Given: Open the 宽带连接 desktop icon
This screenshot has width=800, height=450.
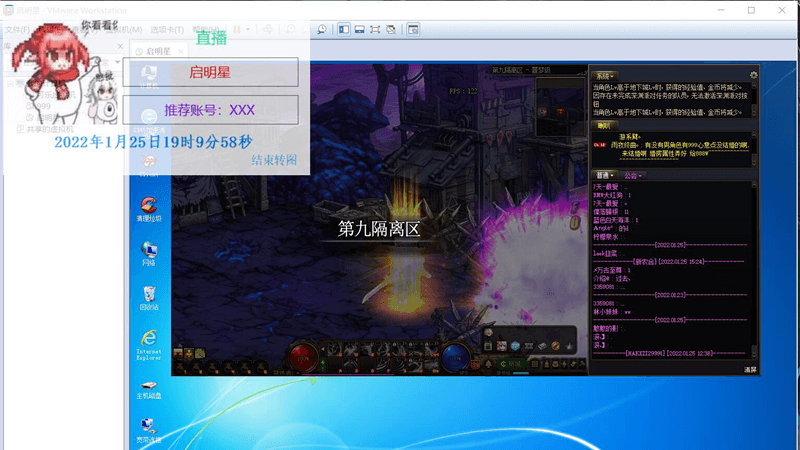Looking at the screenshot, I should [x=148, y=431].
